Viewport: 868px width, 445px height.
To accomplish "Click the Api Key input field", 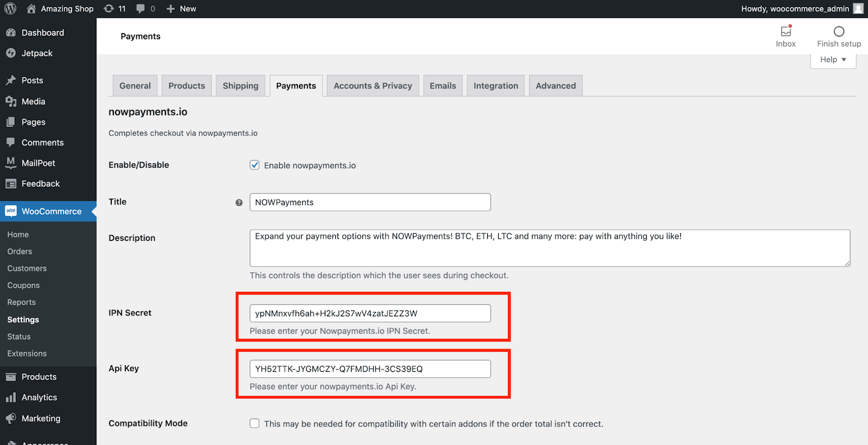I will 370,369.
